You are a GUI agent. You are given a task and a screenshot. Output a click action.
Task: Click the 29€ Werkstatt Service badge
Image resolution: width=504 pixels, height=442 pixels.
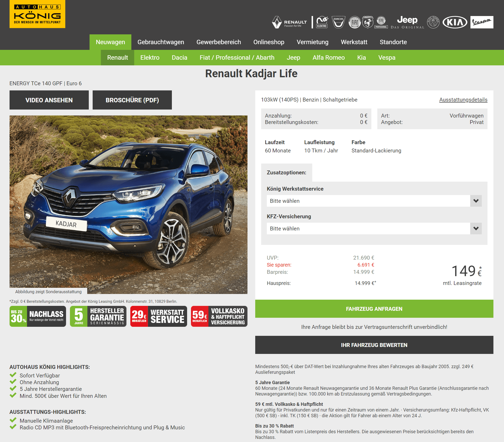(x=159, y=316)
